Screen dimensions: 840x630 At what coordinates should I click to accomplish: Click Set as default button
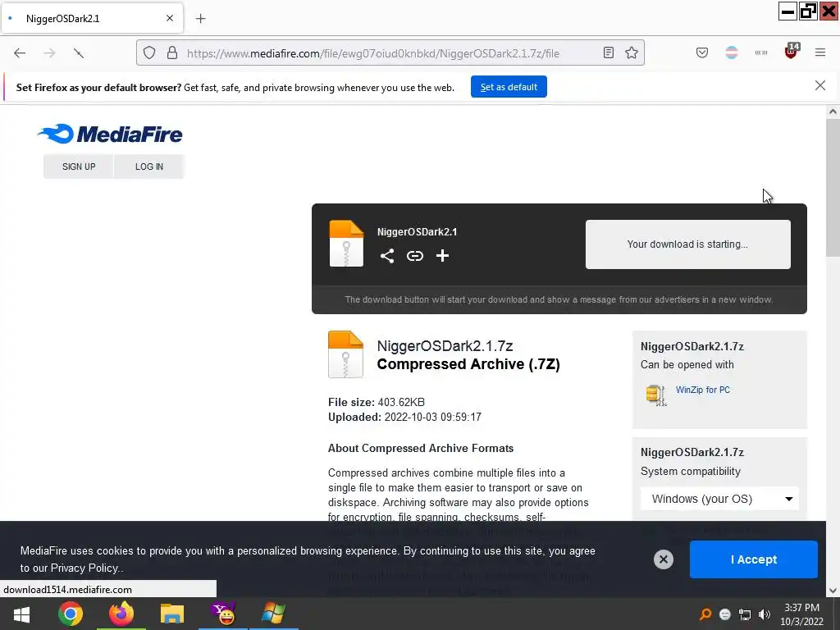[x=509, y=87]
